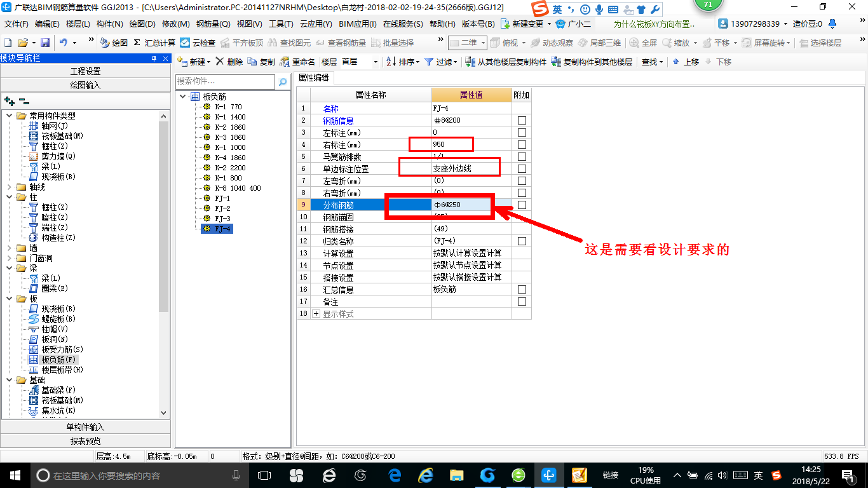Click the save disk icon
The width and height of the screenshot is (868, 488).
(45, 43)
